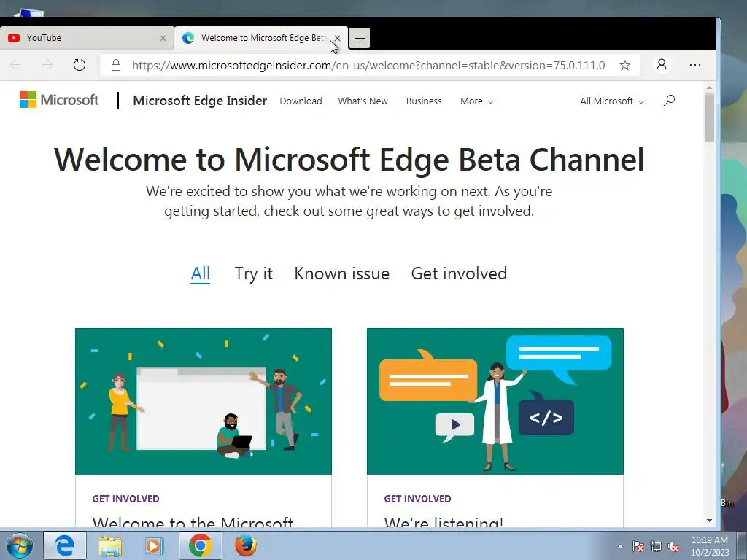This screenshot has height=560, width=747.
Task: Switch to the YouTube tab
Action: click(x=86, y=38)
